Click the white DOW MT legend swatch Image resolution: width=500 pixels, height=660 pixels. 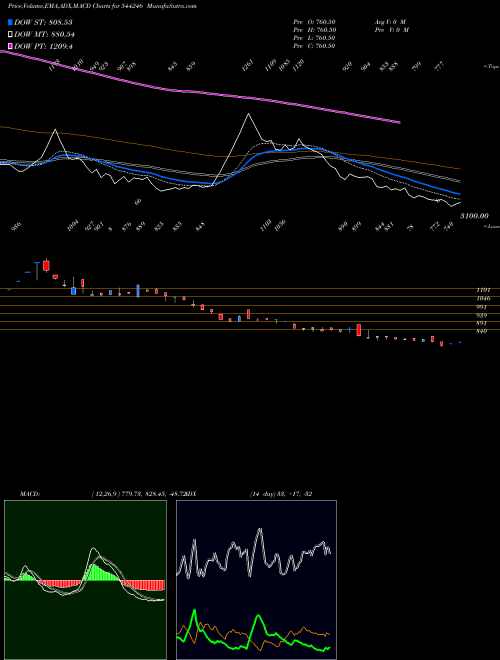pos(10,35)
